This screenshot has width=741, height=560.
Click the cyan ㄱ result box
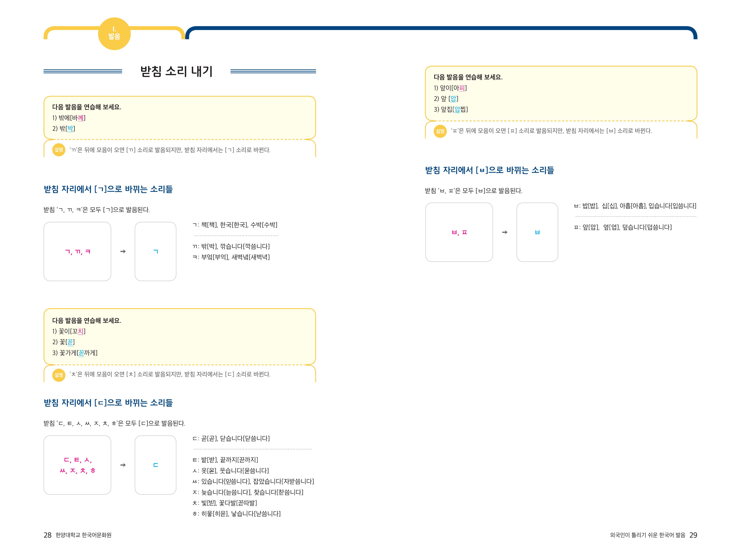coord(155,252)
